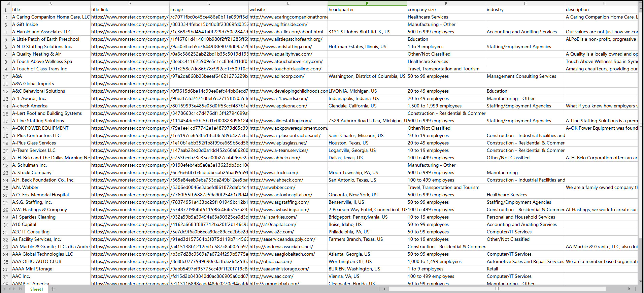644x293 pixels.
Task: Select the 'A.O. Fox Memorial Hospital' cell
Action: pyautogui.click(x=50, y=195)
